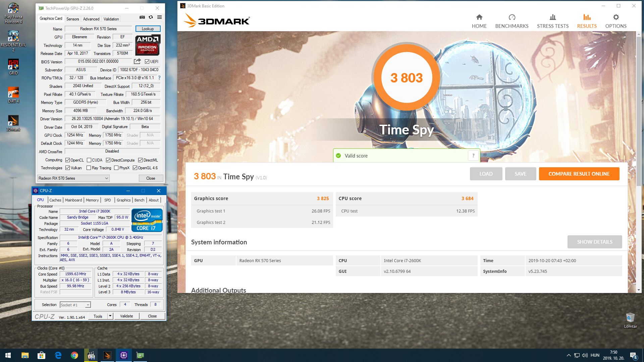Image resolution: width=644 pixels, height=362 pixels.
Task: Toggle the PhysX checkbox
Action: pyautogui.click(x=116, y=168)
